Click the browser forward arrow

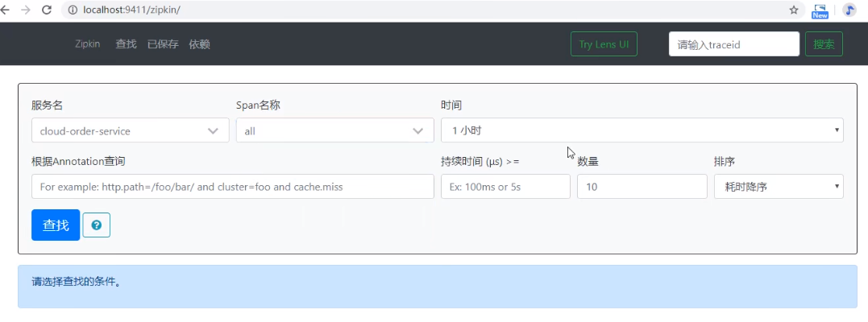click(26, 10)
